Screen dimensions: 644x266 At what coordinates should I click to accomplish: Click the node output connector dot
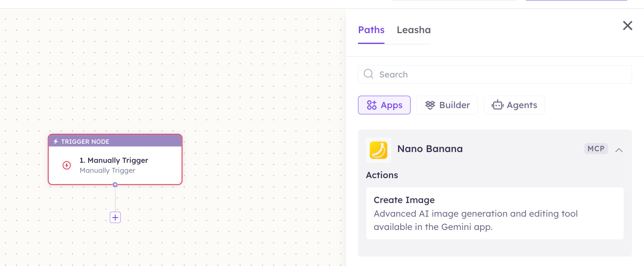pyautogui.click(x=115, y=185)
